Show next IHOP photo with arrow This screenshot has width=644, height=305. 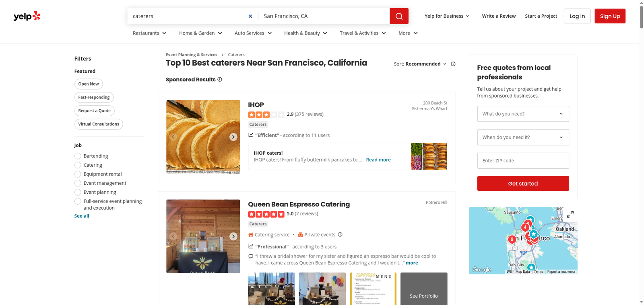233,137
